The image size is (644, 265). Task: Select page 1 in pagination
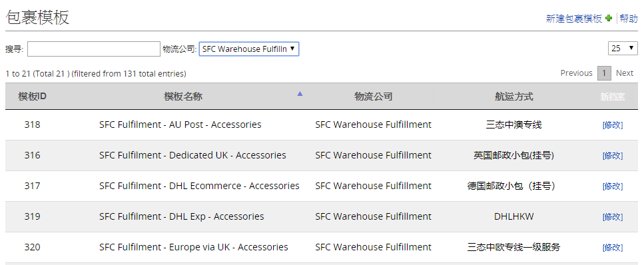click(604, 73)
